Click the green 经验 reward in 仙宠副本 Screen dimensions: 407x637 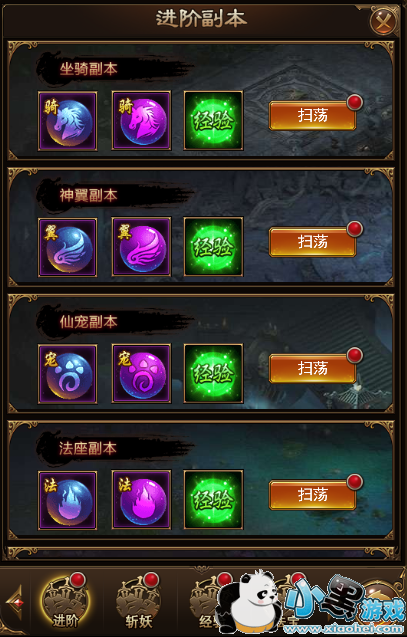(214, 374)
